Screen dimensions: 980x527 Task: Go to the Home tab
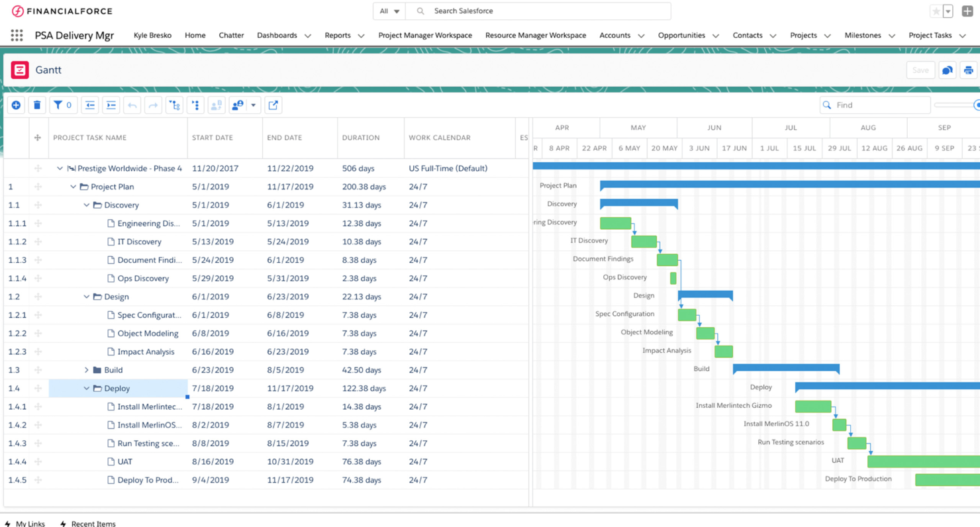(195, 35)
